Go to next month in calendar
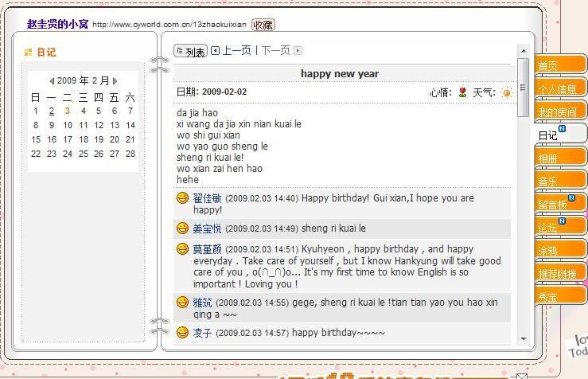Viewport: 588px width, 379px height. click(115, 81)
